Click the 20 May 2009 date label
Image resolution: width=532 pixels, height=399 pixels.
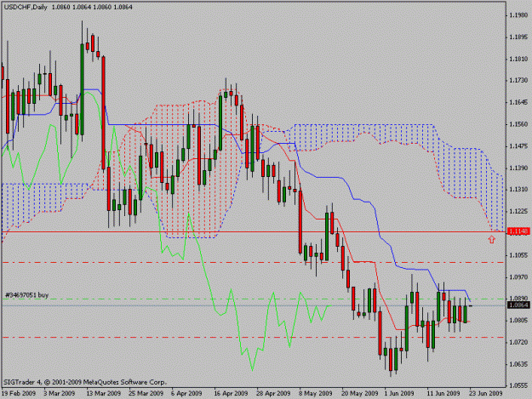[360, 394]
